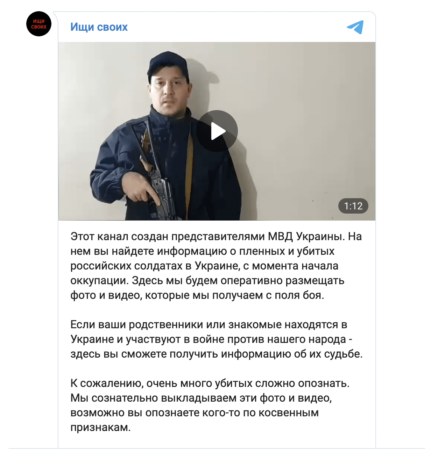This screenshot has height=460, width=438.
Task: Click the last word 'признакам' in the post
Action: point(99,427)
